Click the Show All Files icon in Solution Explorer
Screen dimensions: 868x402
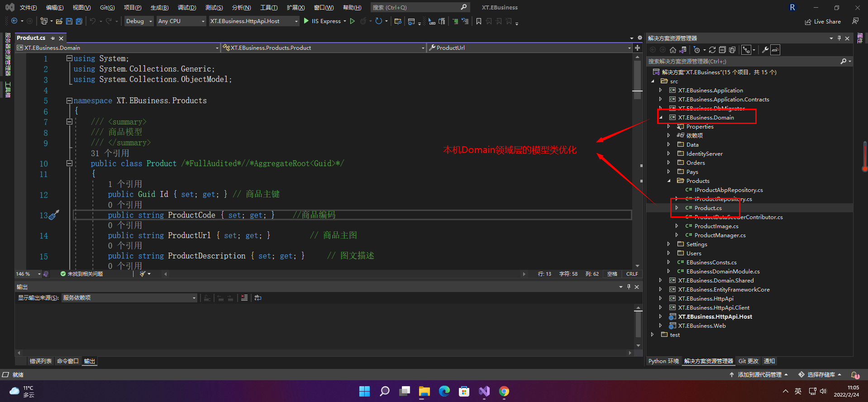[732, 50]
